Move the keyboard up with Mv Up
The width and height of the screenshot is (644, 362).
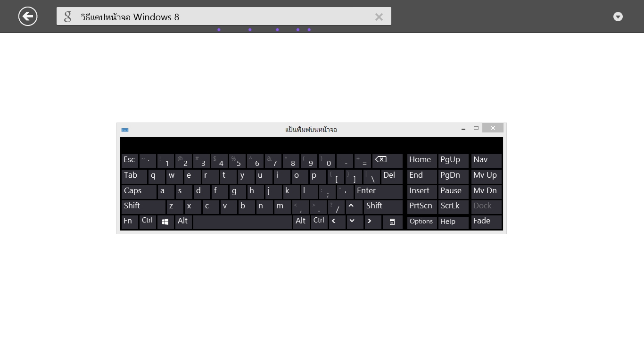pyautogui.click(x=487, y=177)
